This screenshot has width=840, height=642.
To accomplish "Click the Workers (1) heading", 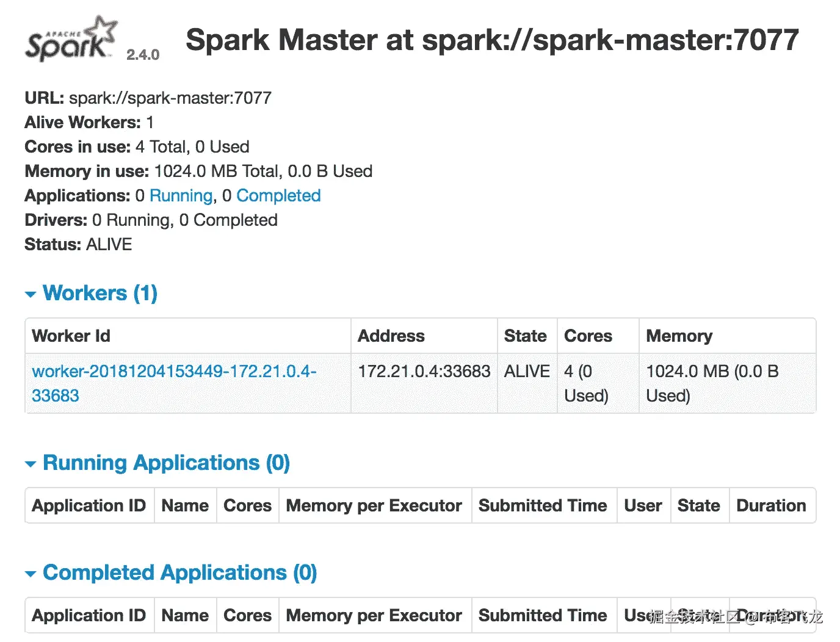I will (x=100, y=293).
